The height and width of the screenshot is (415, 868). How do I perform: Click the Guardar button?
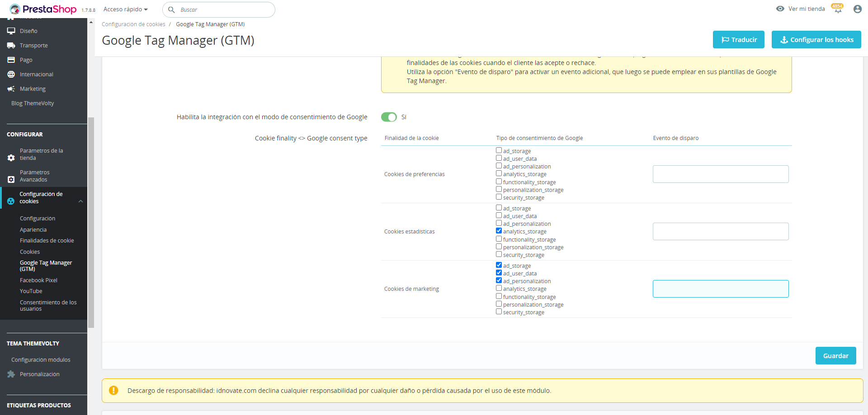[836, 356]
